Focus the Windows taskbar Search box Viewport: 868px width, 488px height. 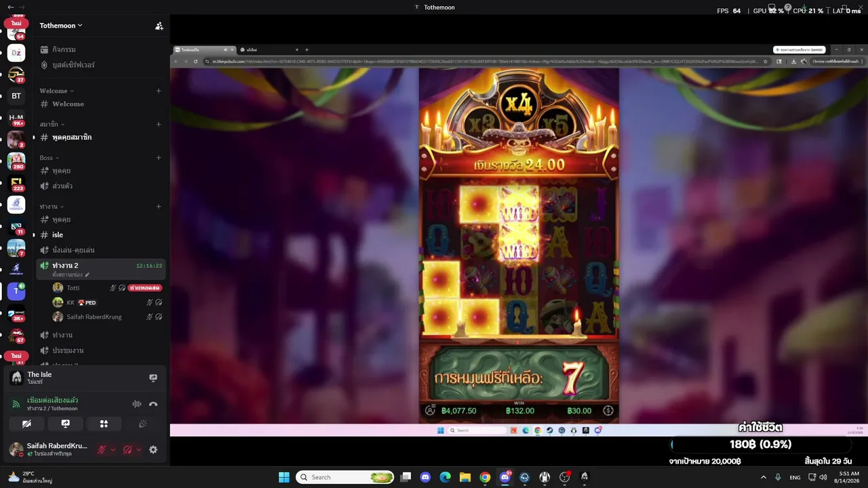(346, 477)
